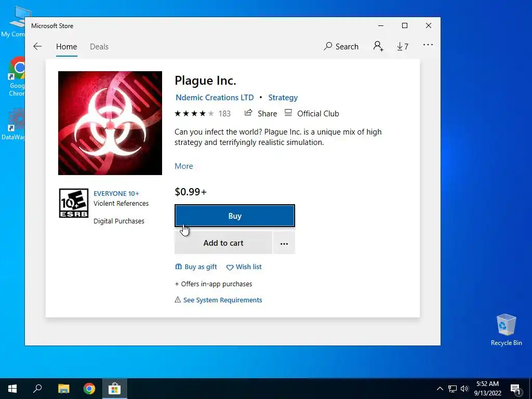Viewport: 532px width, 399px height.
Task: Expand description with More link
Action: [183, 166]
